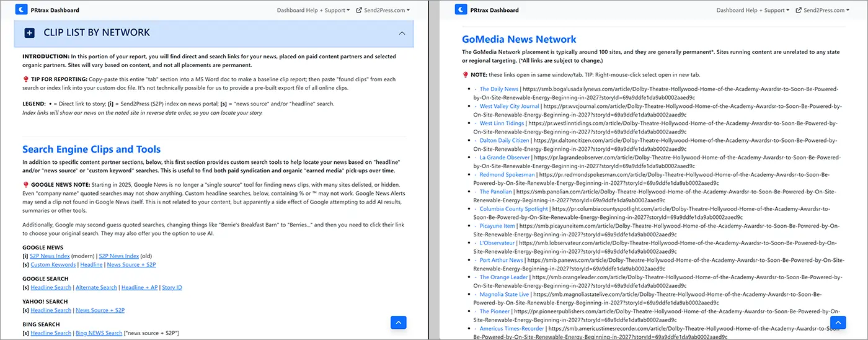Open Google News 'News Source + S2P' link
The width and height of the screenshot is (868, 340).
131,265
